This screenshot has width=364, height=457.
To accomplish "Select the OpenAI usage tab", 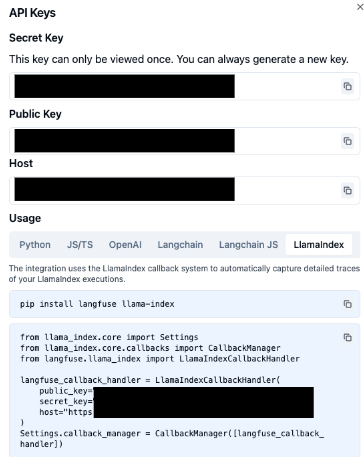I will (125, 245).
